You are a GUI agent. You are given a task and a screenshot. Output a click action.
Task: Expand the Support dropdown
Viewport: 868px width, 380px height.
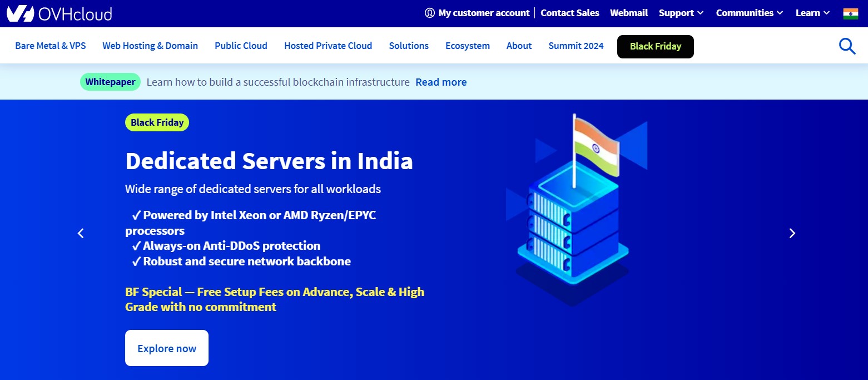tap(681, 13)
